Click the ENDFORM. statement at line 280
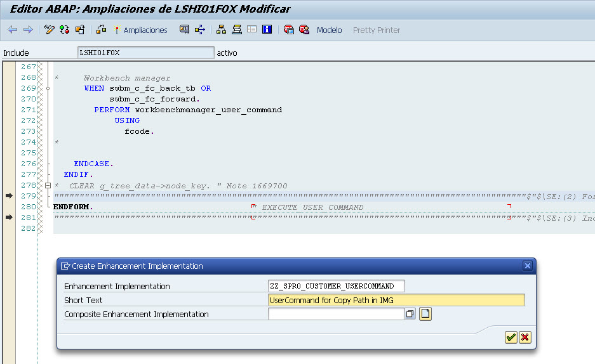This screenshot has height=364, width=595. click(73, 207)
